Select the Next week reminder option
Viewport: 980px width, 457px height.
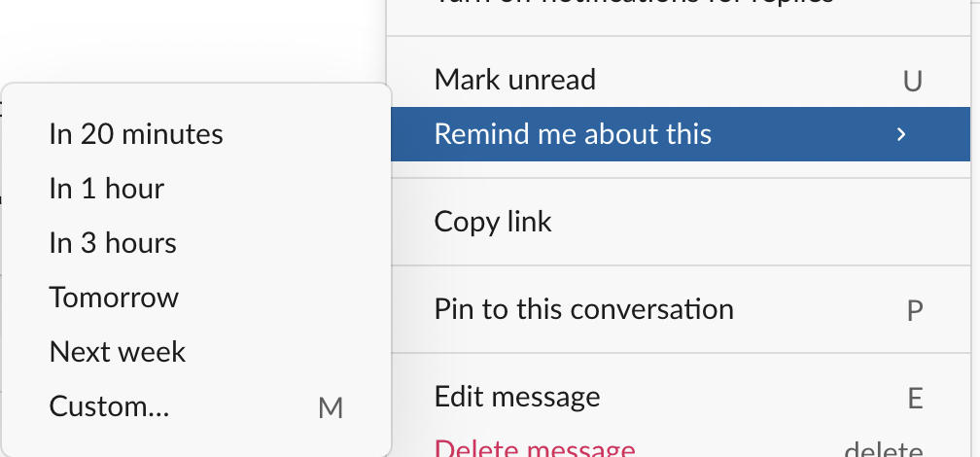click(x=118, y=352)
